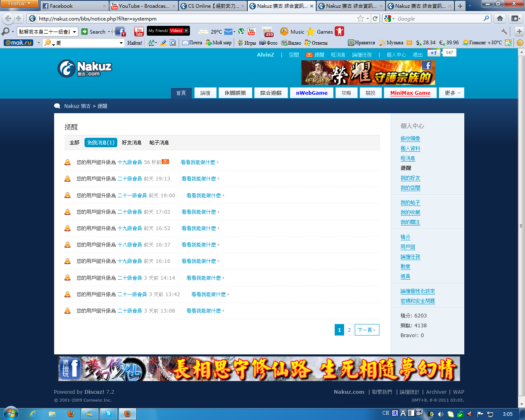
Task: Open the Firefox menu dropdown
Action: [19, 4]
